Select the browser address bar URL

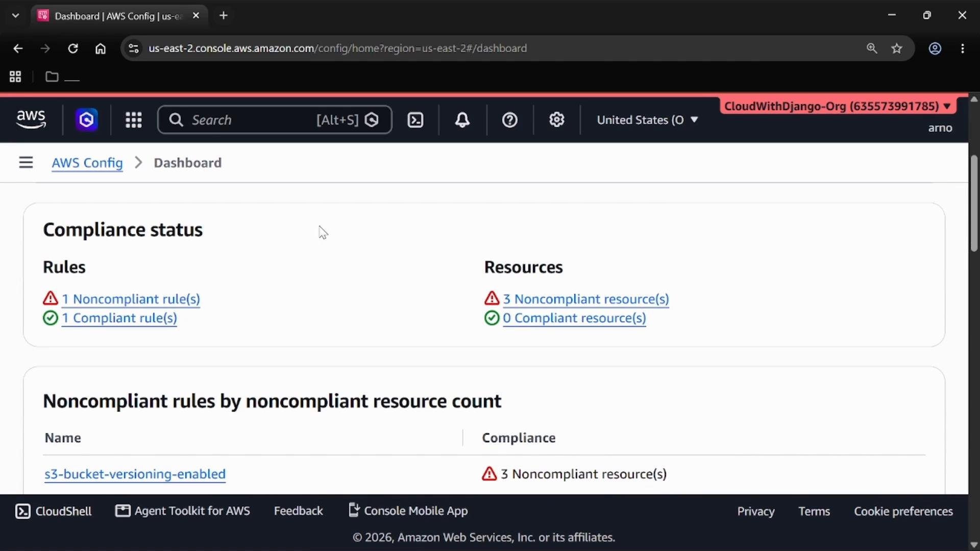[x=337, y=48]
